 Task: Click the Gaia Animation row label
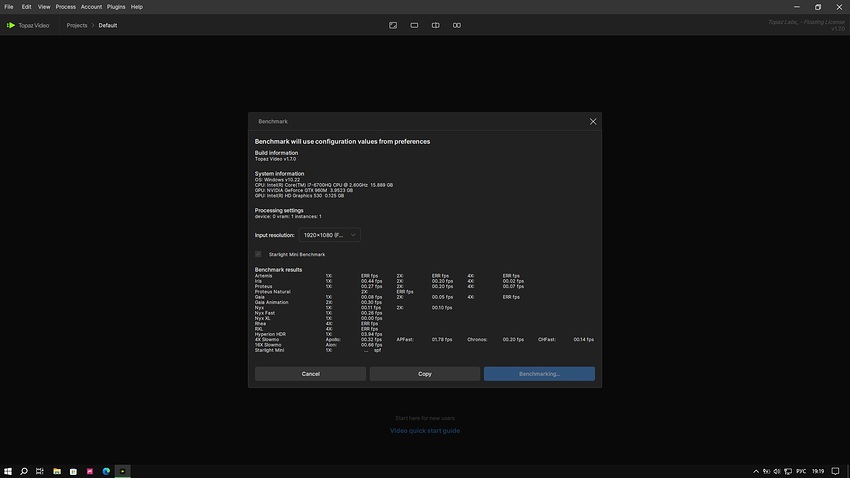(272, 302)
